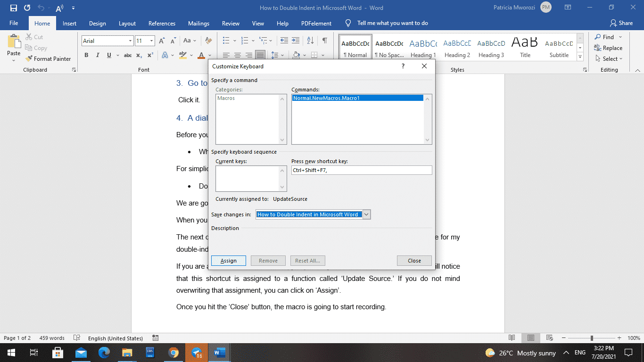Click the Redo icon in quick access toolbar
This screenshot has height=362, width=644.
pos(27,8)
